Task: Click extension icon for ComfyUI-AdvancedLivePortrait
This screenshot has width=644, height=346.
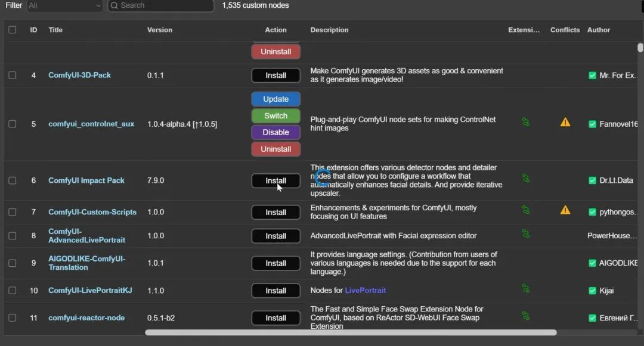Action: tap(526, 233)
